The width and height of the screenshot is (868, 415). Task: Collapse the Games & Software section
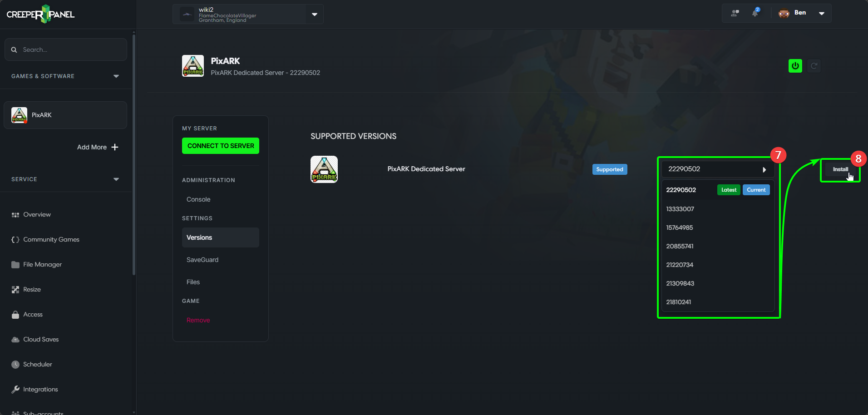[x=116, y=76]
